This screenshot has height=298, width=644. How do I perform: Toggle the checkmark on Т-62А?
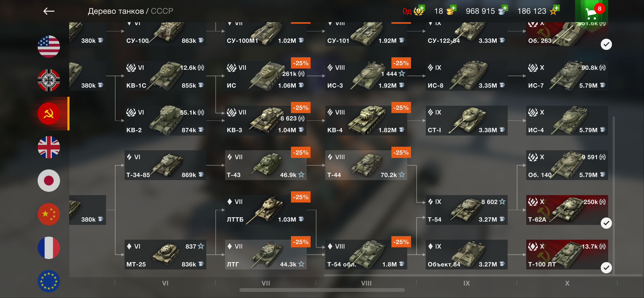[x=606, y=223]
